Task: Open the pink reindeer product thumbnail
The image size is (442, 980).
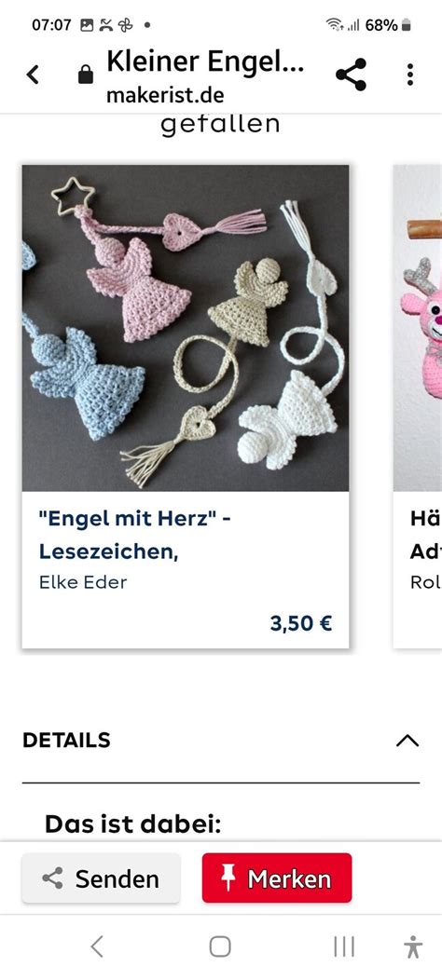Action: 418,328
